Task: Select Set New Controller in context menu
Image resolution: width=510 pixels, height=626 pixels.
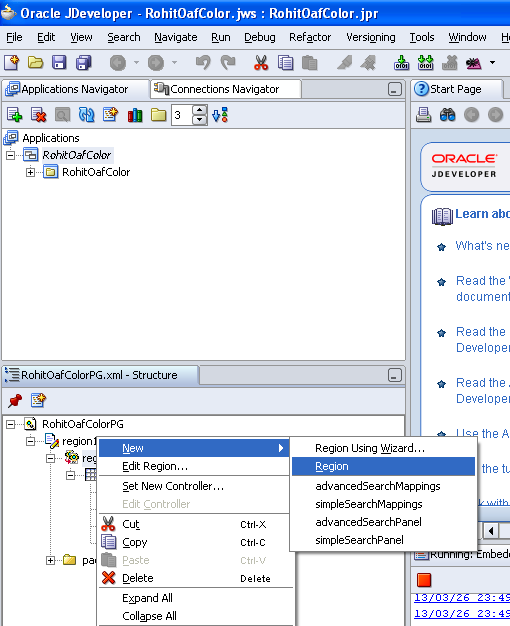Action: 194,486
